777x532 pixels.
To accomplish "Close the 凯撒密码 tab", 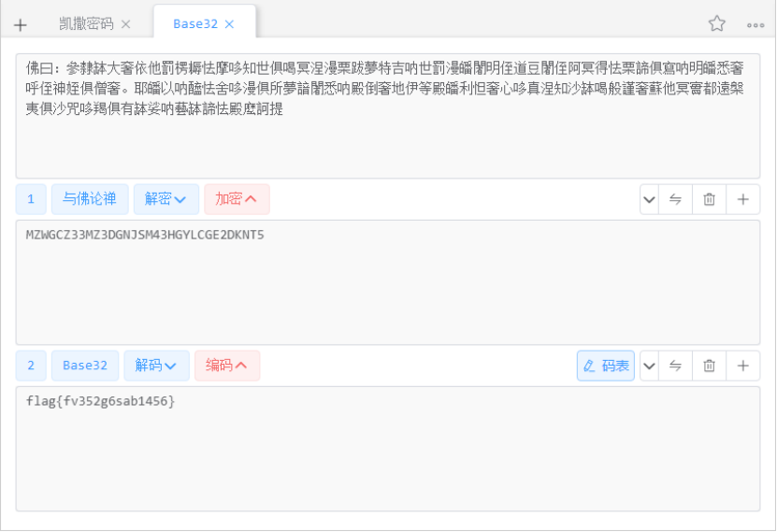I will (x=126, y=24).
